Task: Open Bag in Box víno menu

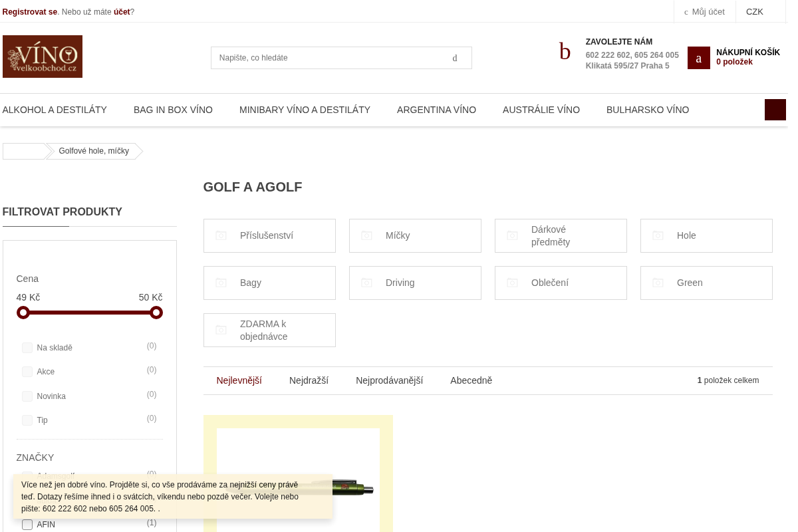Action: [173, 110]
